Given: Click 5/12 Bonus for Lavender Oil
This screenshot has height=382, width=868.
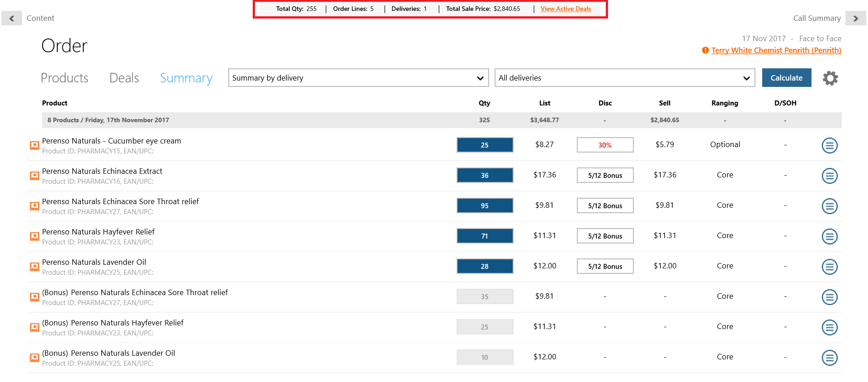Looking at the screenshot, I should 605,266.
